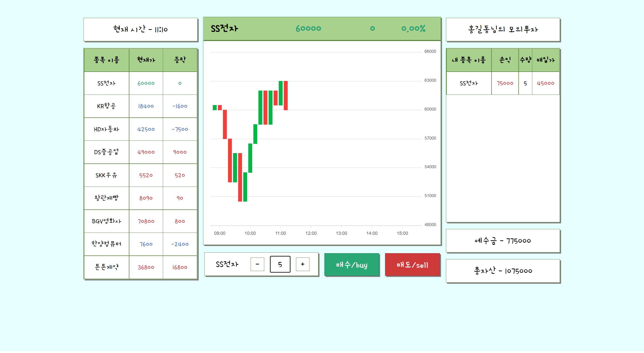Click the 현재가 column header
This screenshot has width=644, height=353.
146,60
